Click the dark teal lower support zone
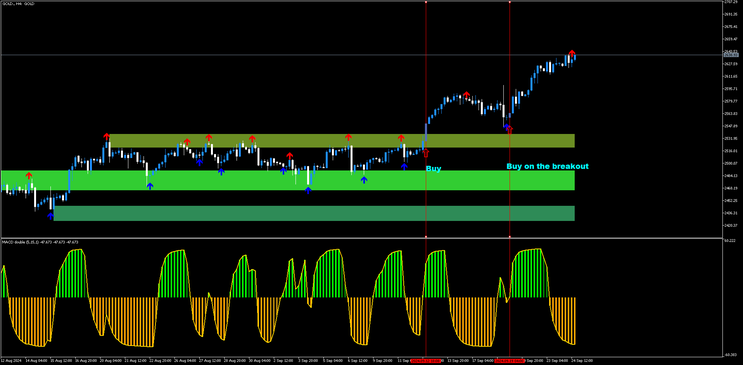The height and width of the screenshot is (365, 743). click(x=314, y=213)
